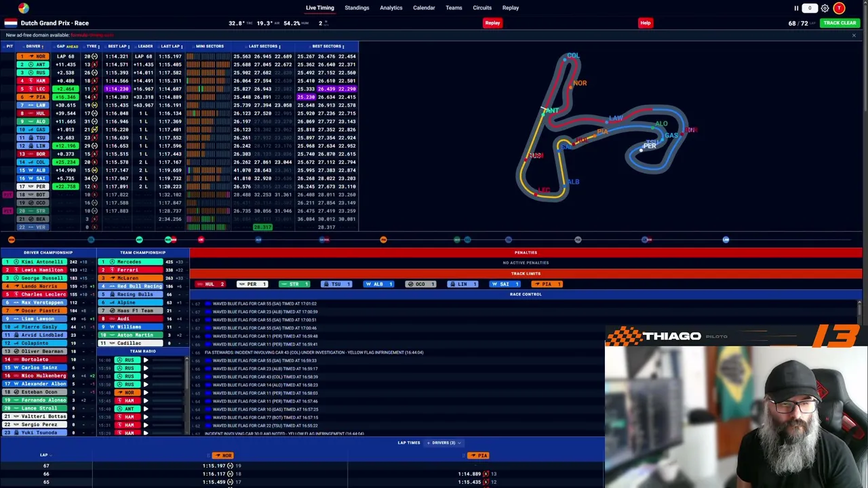868x488 pixels.
Task: Sort by the Best Sectors column header
Action: click(x=328, y=46)
